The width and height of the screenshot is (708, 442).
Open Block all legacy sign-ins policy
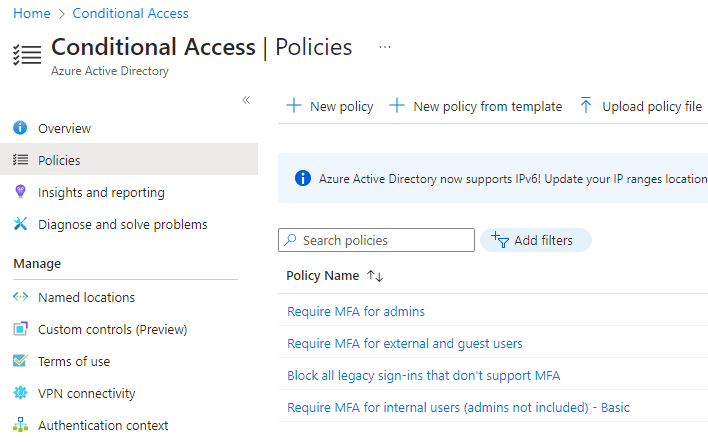tap(424, 376)
